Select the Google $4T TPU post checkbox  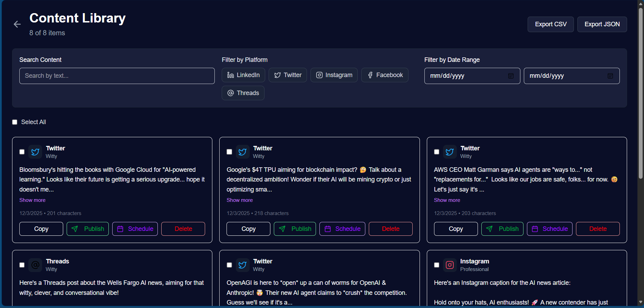pos(229,152)
